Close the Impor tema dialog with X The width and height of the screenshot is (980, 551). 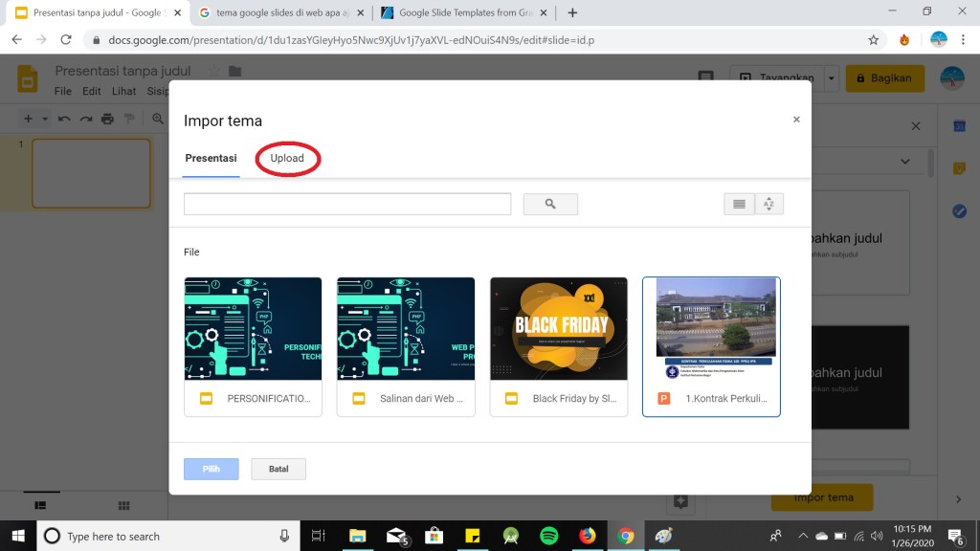796,120
